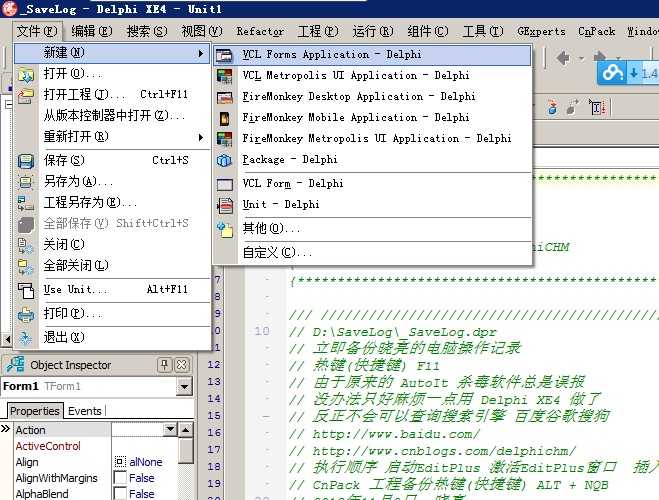Expand the 新建(N) submenu arrow
Image resolution: width=659 pixels, height=500 pixels.
tap(201, 53)
